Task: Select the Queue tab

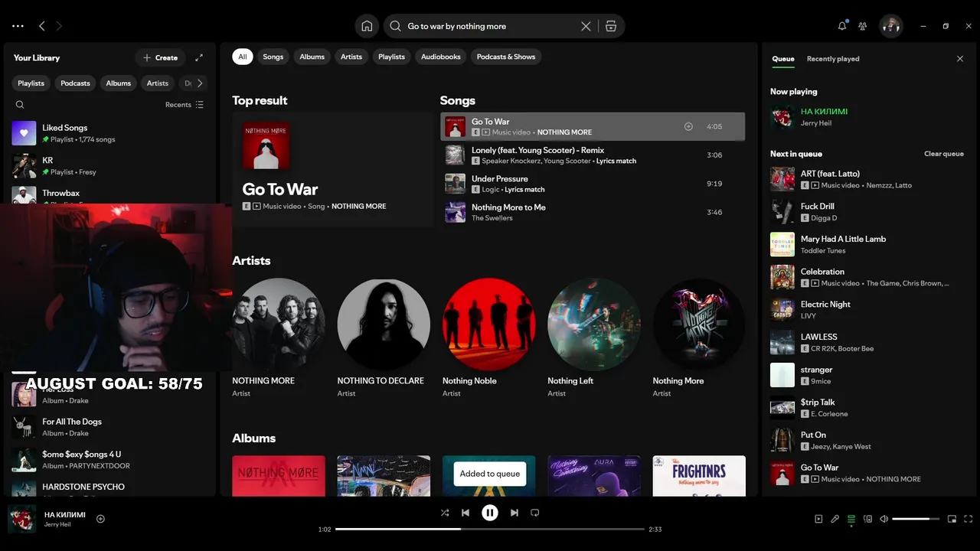Action: 783,59
